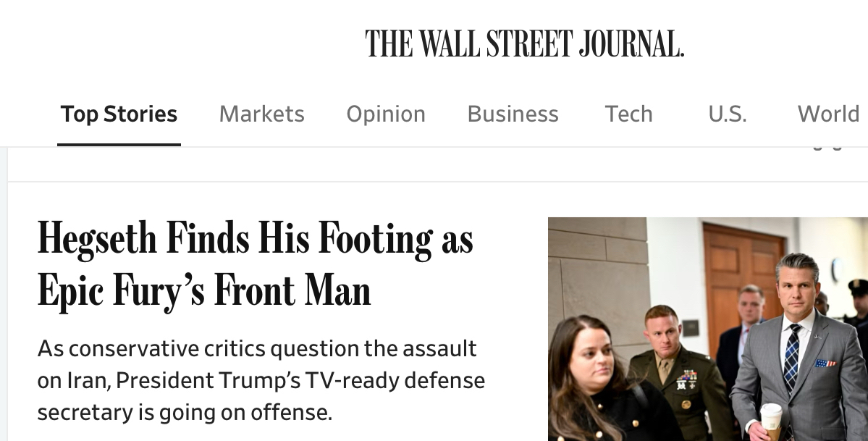Open the Markets tab
This screenshot has height=441, width=868.
(x=261, y=114)
